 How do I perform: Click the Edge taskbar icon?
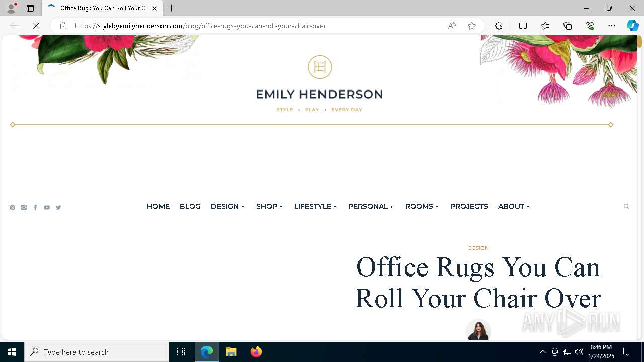pos(207,352)
